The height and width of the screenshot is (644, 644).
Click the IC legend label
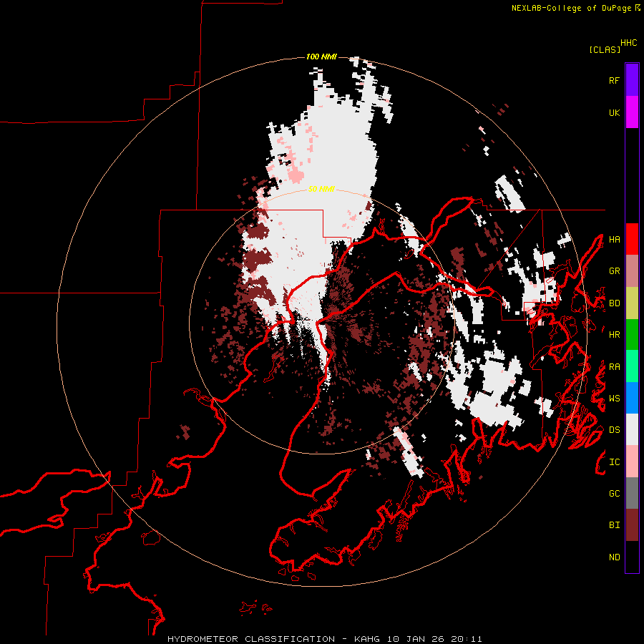pyautogui.click(x=614, y=462)
